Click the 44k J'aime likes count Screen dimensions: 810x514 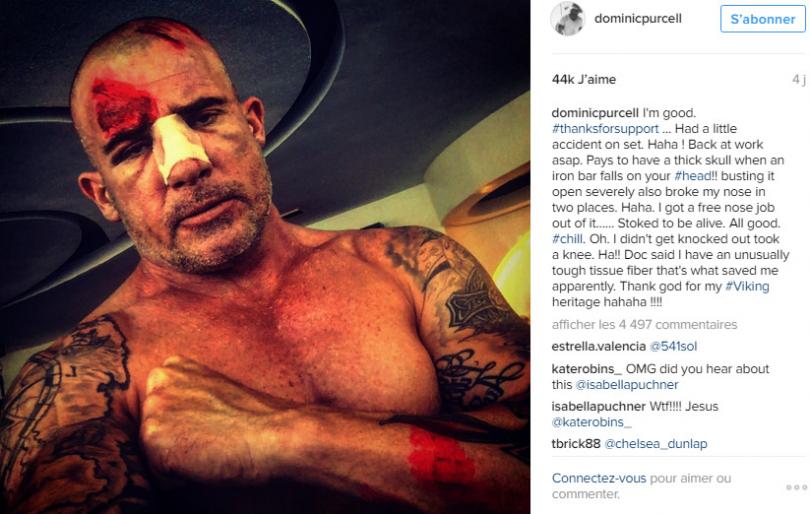pos(584,80)
